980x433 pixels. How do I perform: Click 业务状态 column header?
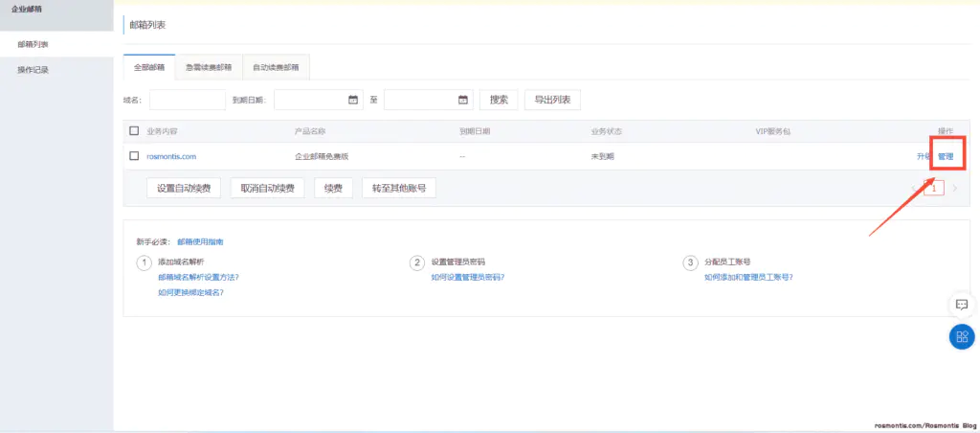coord(606,131)
